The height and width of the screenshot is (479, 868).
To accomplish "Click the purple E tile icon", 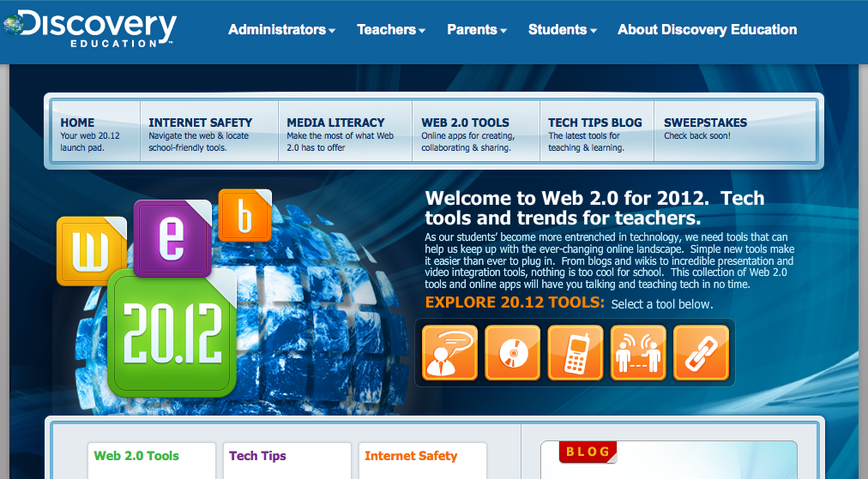I will (x=172, y=238).
